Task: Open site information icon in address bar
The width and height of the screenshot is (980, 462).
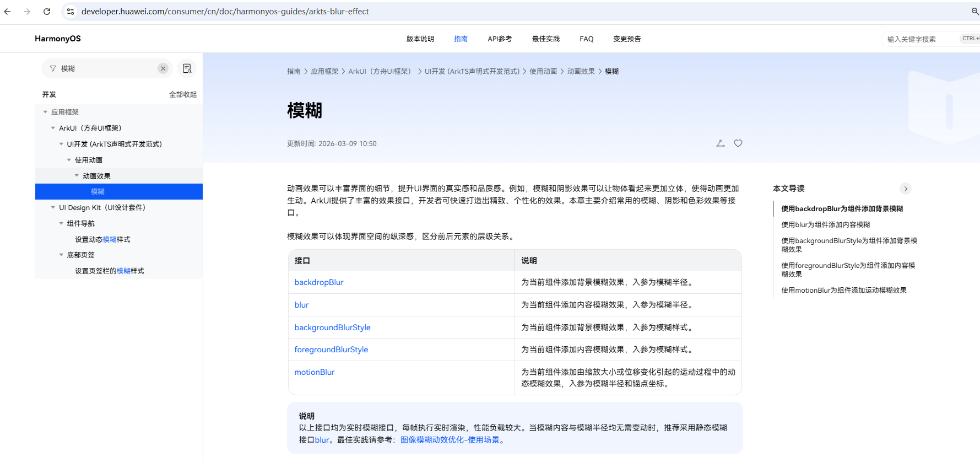Action: coord(70,12)
